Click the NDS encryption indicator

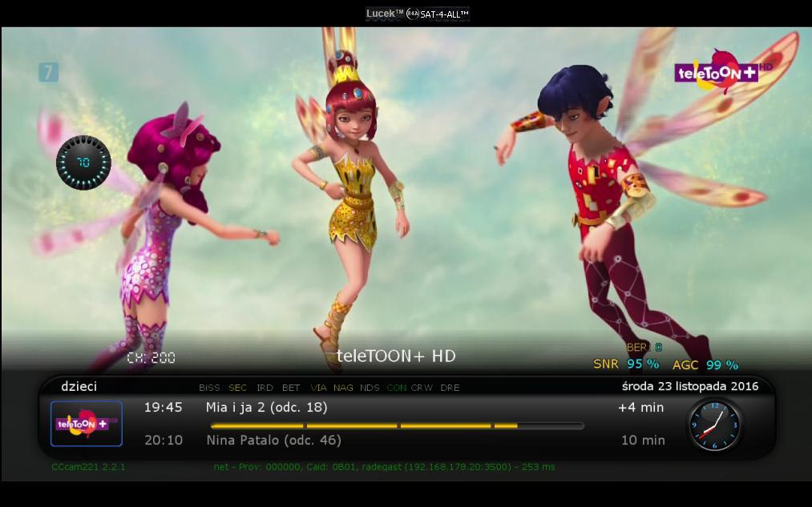click(370, 388)
